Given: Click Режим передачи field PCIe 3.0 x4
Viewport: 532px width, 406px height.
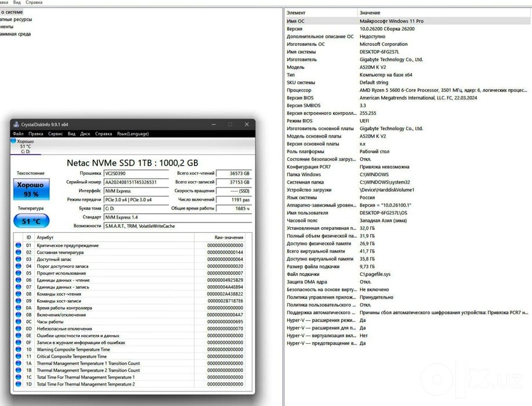Looking at the screenshot, I should click(136, 200).
